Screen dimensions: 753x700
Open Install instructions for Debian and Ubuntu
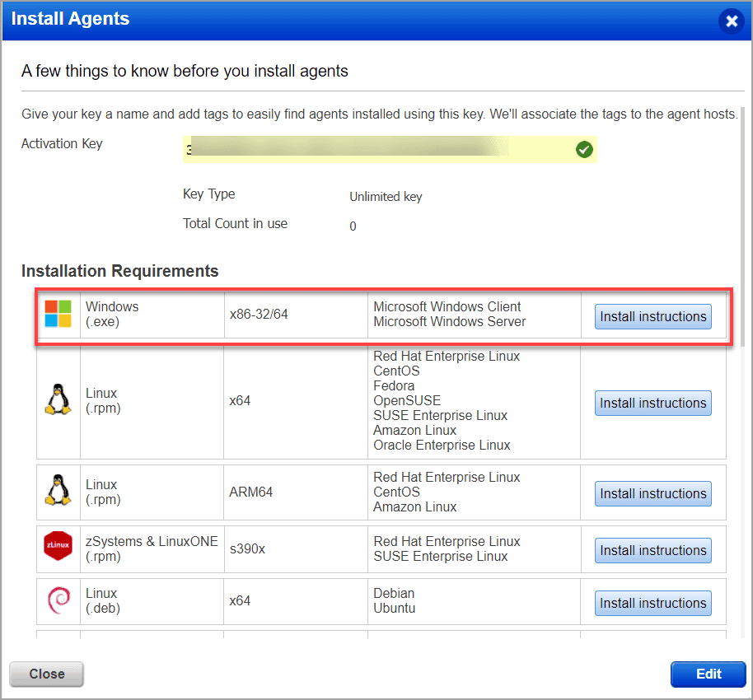point(652,603)
